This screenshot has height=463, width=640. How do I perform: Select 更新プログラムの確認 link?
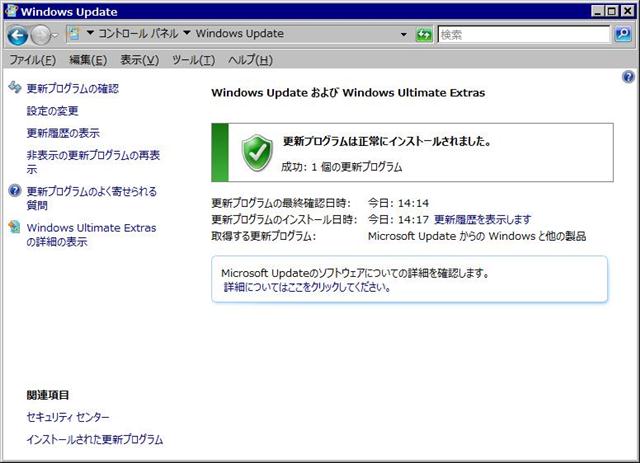pyautogui.click(x=73, y=89)
